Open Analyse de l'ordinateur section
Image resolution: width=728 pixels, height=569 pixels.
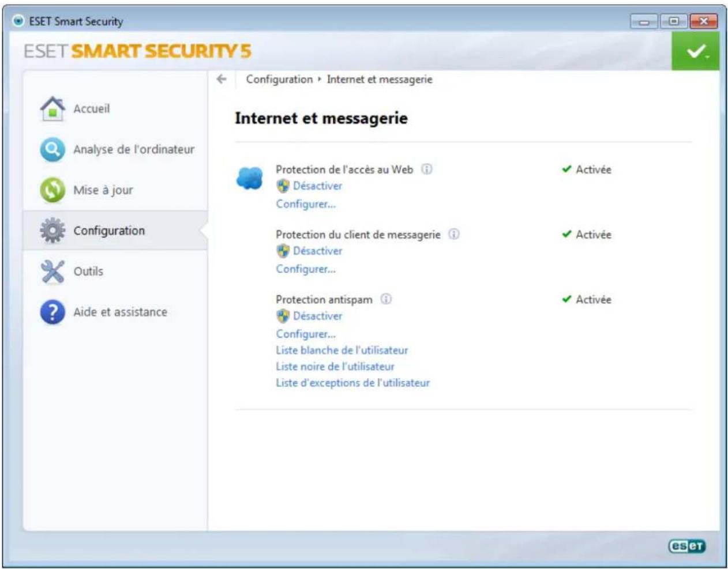coord(134,149)
